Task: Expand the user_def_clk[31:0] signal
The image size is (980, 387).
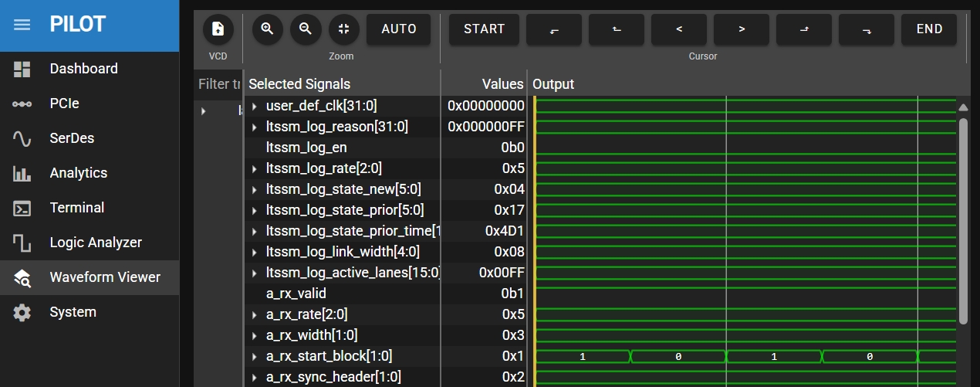Action: click(254, 106)
